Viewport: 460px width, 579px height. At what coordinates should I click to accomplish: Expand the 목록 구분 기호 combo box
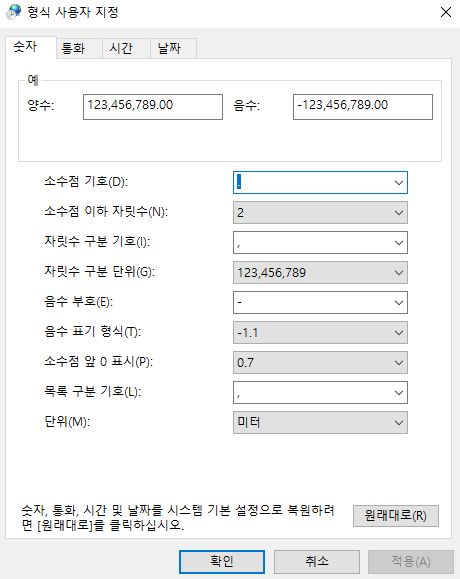(320, 393)
